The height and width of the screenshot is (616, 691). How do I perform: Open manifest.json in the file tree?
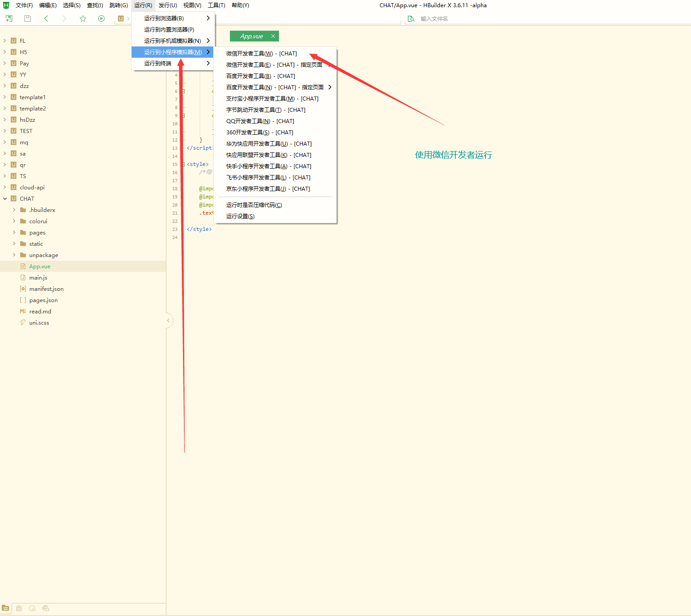[x=46, y=289]
